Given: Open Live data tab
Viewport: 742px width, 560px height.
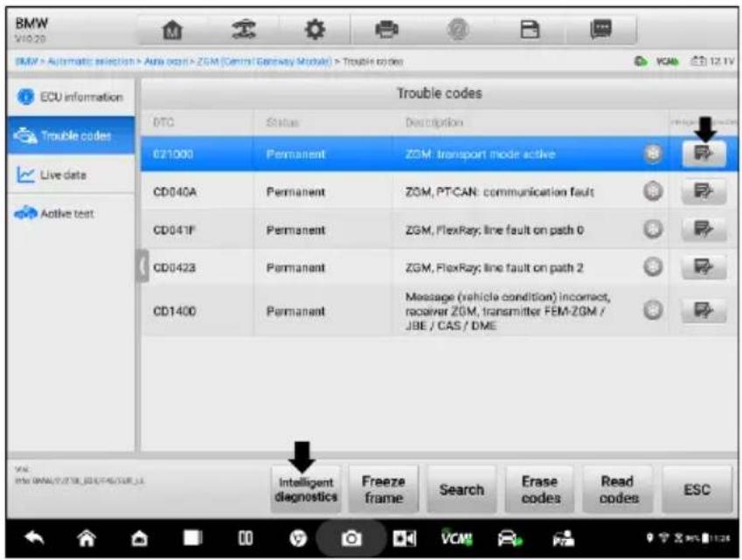Looking at the screenshot, I should point(71,175).
